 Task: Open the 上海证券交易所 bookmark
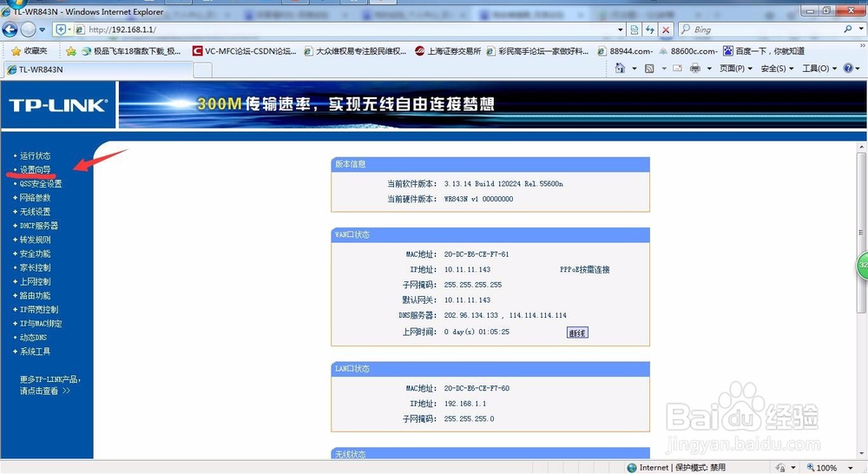[448, 51]
